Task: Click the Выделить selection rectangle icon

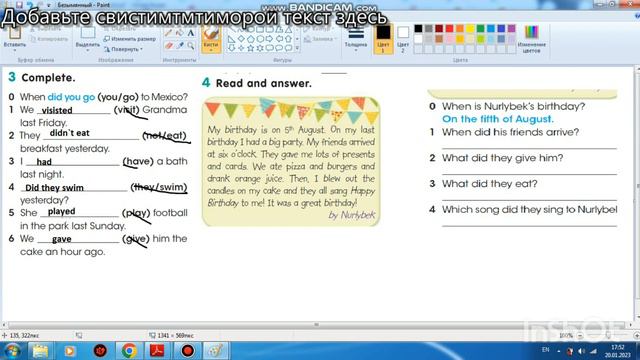Action: (88, 33)
